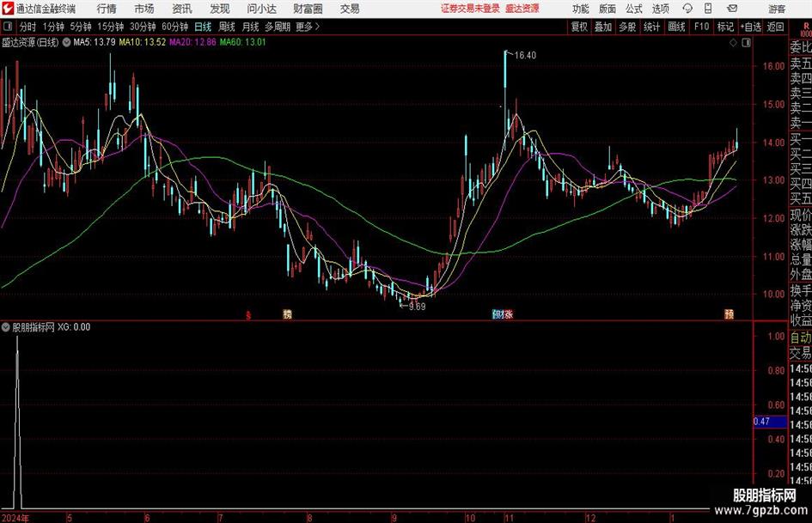Click the MA60: 13.01 label

[243, 42]
